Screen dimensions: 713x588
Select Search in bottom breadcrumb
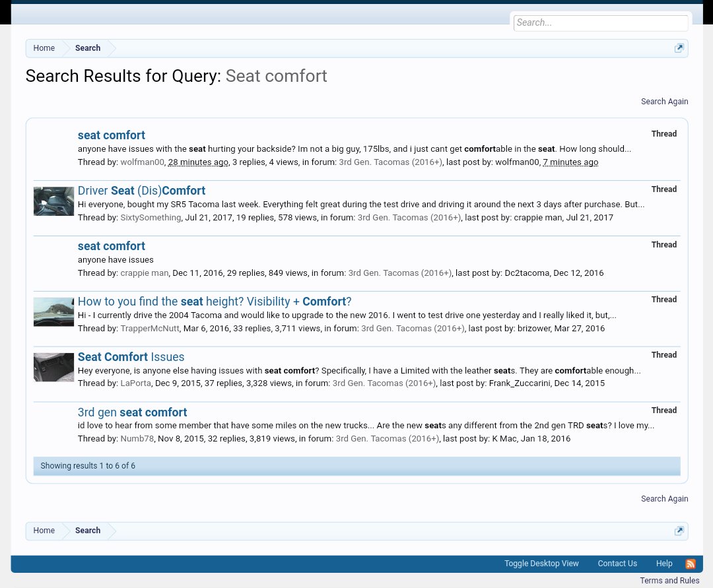(88, 531)
